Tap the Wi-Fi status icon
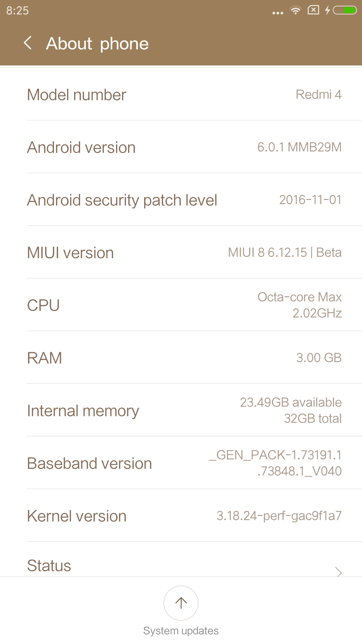This screenshot has height=644, width=362. pyautogui.click(x=295, y=10)
